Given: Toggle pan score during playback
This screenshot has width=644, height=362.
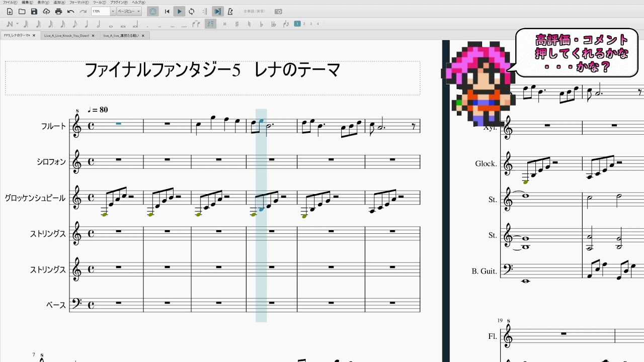Looking at the screenshot, I should pos(217,11).
